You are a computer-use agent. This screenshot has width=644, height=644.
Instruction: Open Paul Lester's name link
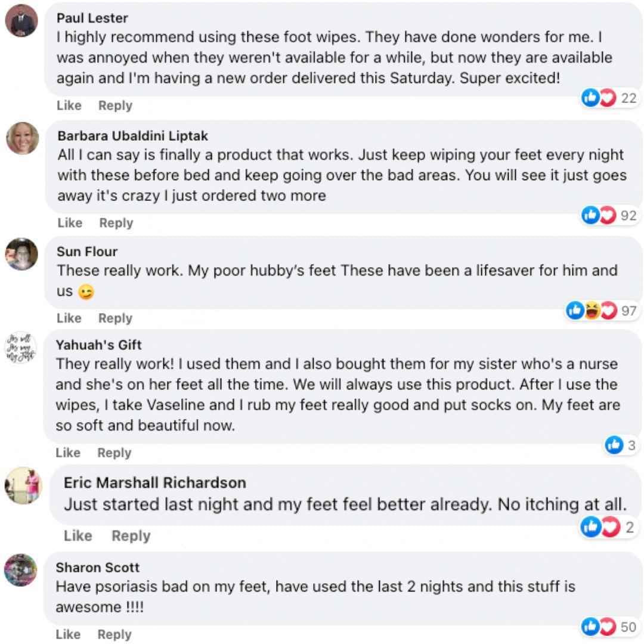pos(92,18)
